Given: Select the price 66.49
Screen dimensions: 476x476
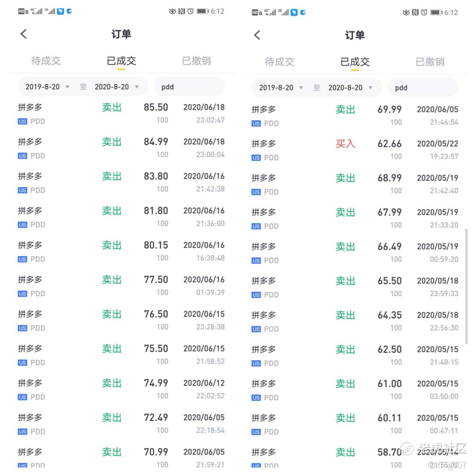Looking at the screenshot, I should 390,247.
